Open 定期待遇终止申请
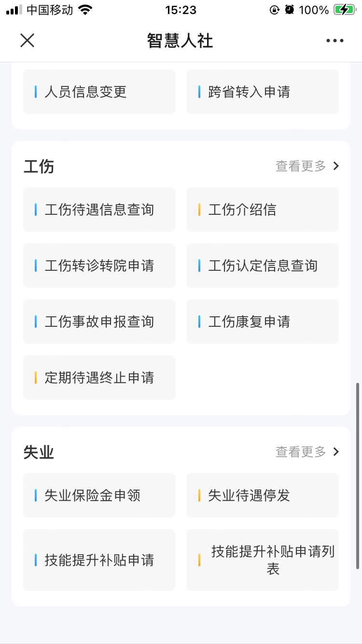Screen dimensions: 362x644 pos(99,378)
